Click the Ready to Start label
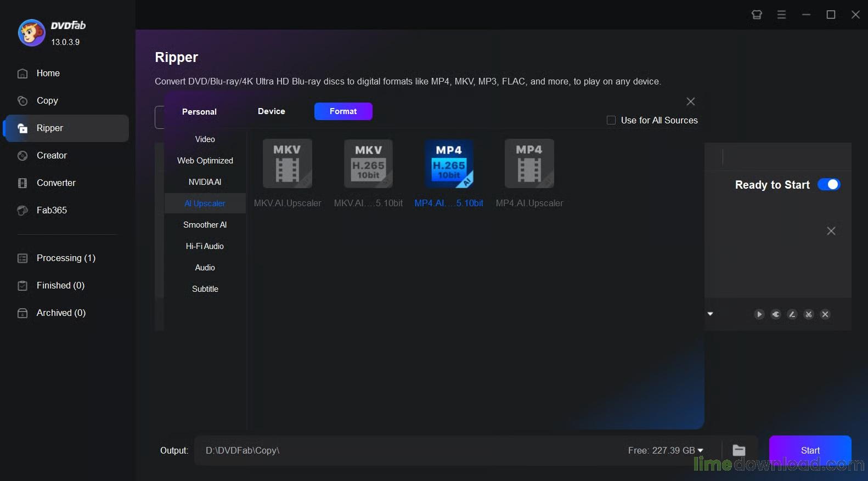 click(x=773, y=185)
